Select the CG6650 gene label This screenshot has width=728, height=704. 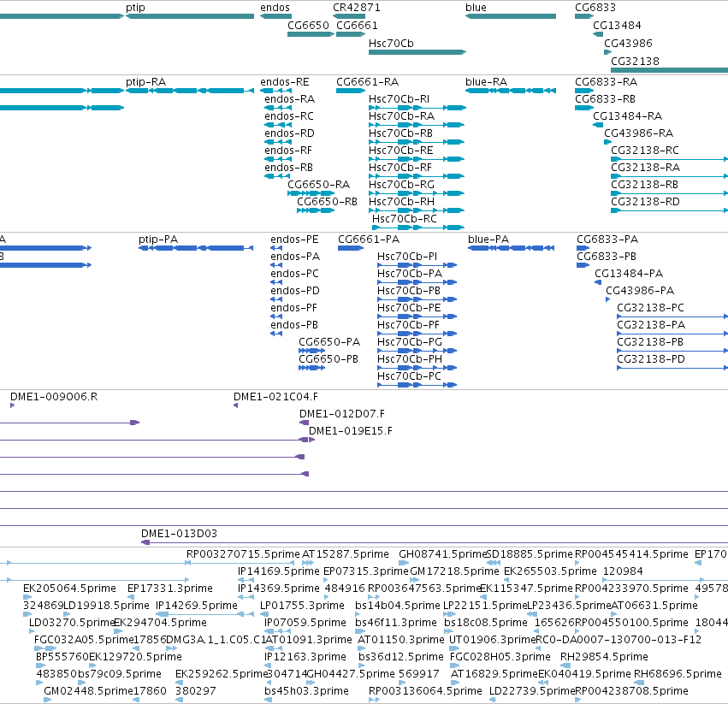pyautogui.click(x=308, y=25)
